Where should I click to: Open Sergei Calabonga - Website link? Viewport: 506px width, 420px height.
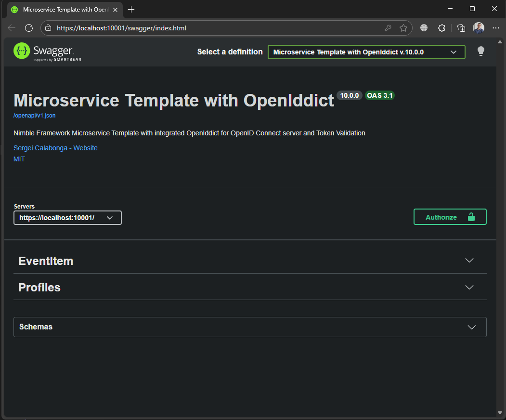coord(55,148)
